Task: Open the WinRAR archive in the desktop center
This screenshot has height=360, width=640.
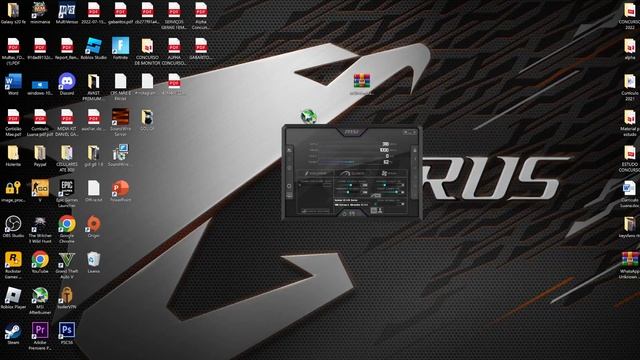Action: tap(362, 84)
